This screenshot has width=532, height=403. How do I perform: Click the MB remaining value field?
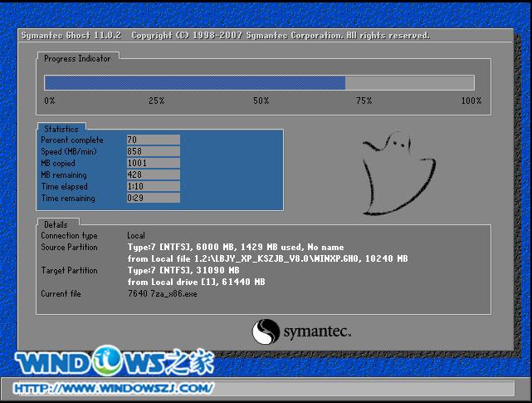153,174
